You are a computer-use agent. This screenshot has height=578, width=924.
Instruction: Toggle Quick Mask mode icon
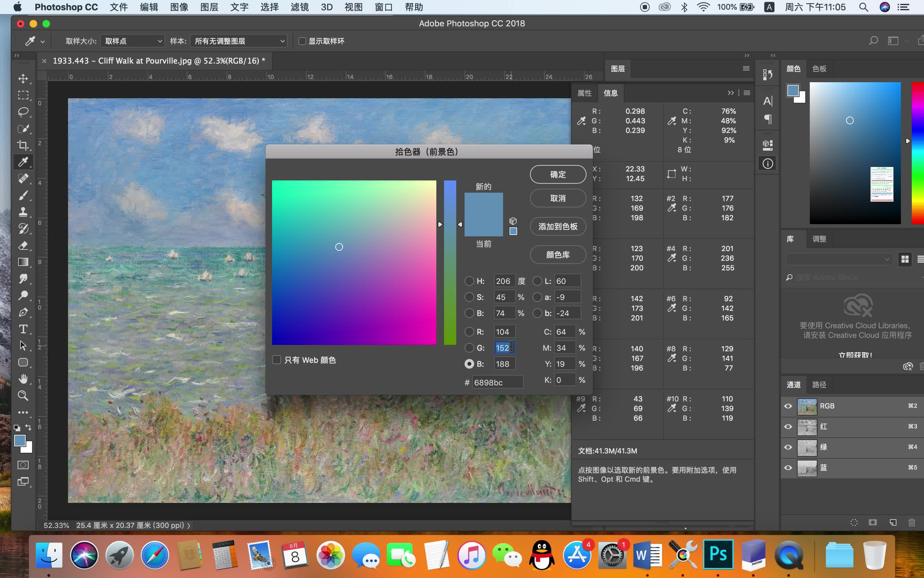23,465
